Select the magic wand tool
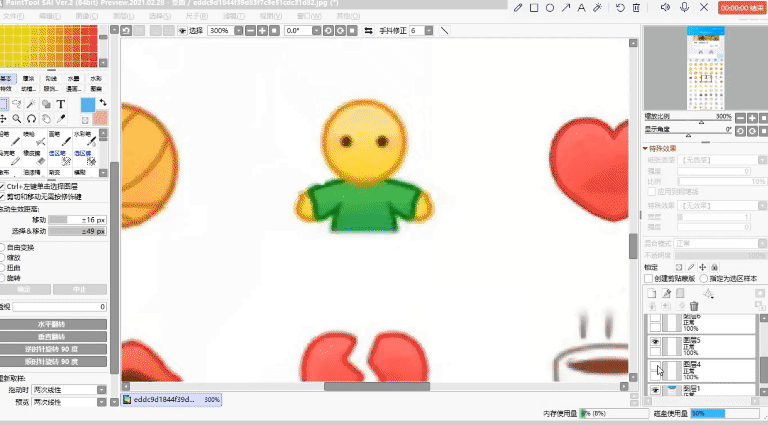The height and width of the screenshot is (425, 768). point(31,104)
